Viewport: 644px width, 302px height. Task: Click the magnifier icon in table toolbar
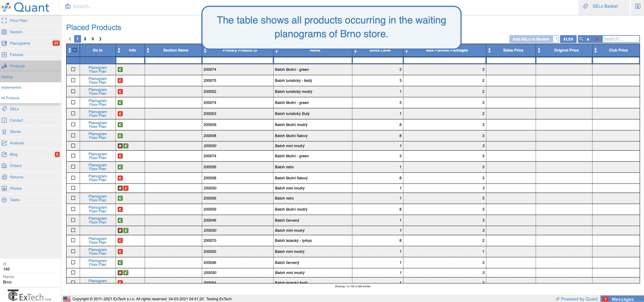(581, 39)
